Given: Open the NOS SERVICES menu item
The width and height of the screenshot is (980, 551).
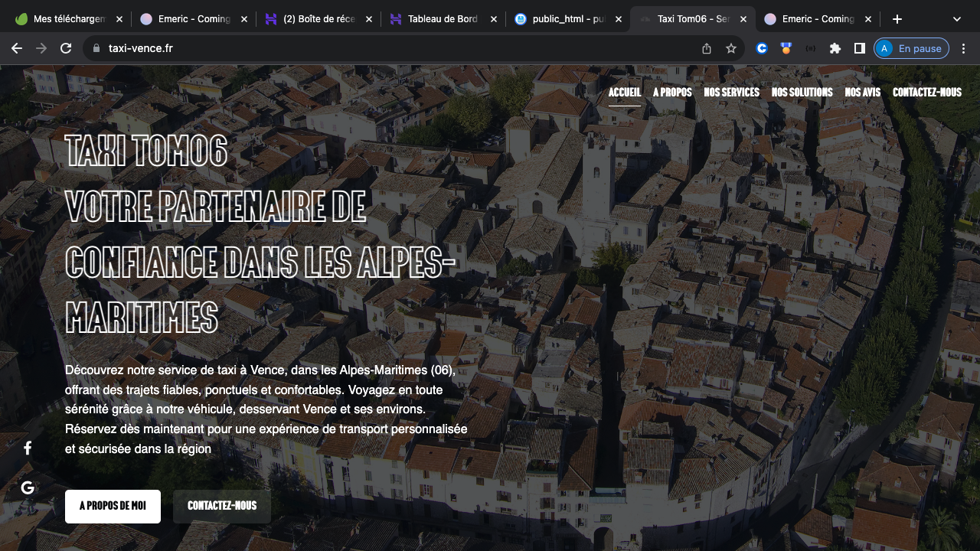Looking at the screenshot, I should pyautogui.click(x=732, y=93).
